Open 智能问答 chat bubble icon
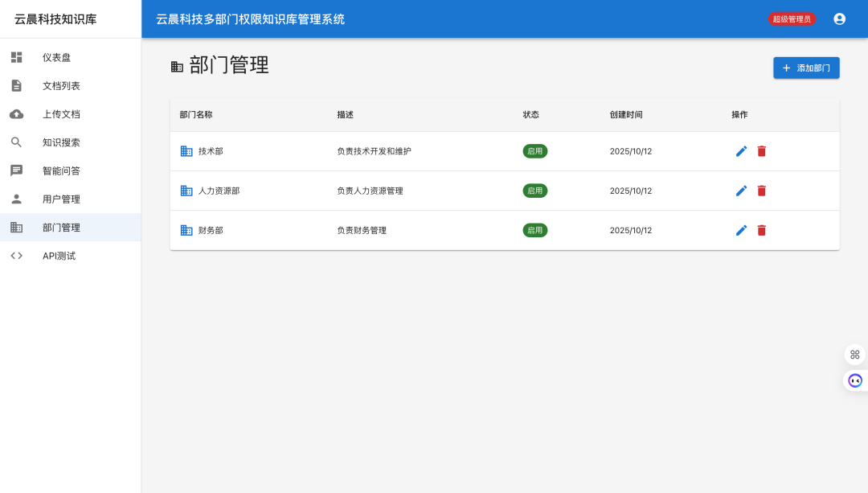The height and width of the screenshot is (493, 868). point(17,170)
